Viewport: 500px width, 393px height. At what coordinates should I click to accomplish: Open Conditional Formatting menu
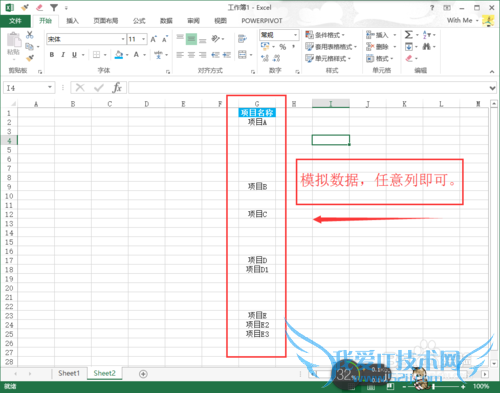325,35
